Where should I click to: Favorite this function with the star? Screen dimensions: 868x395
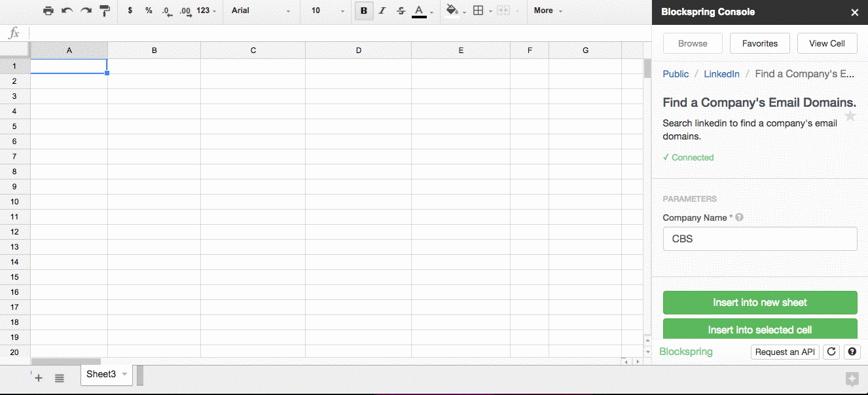coord(850,116)
